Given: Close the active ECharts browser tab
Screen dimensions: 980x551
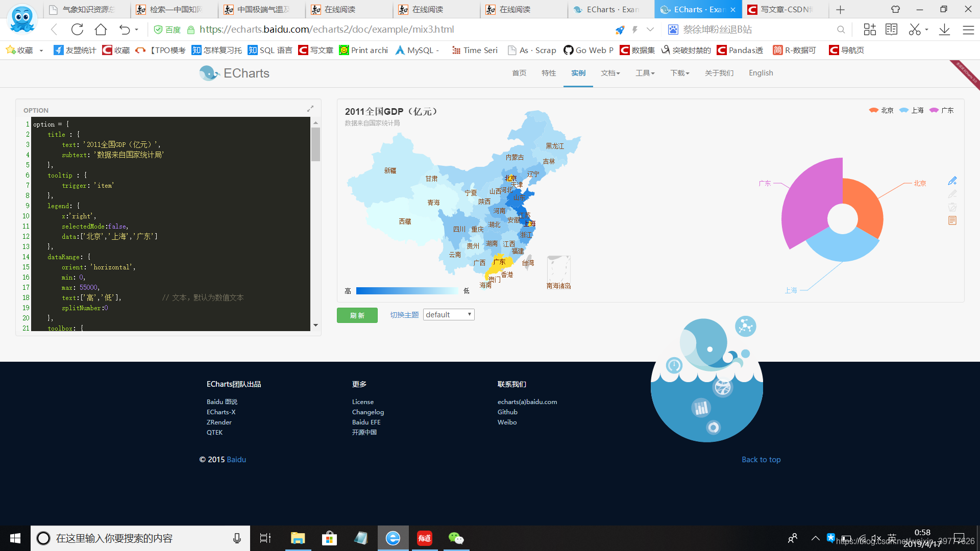Looking at the screenshot, I should point(733,9).
